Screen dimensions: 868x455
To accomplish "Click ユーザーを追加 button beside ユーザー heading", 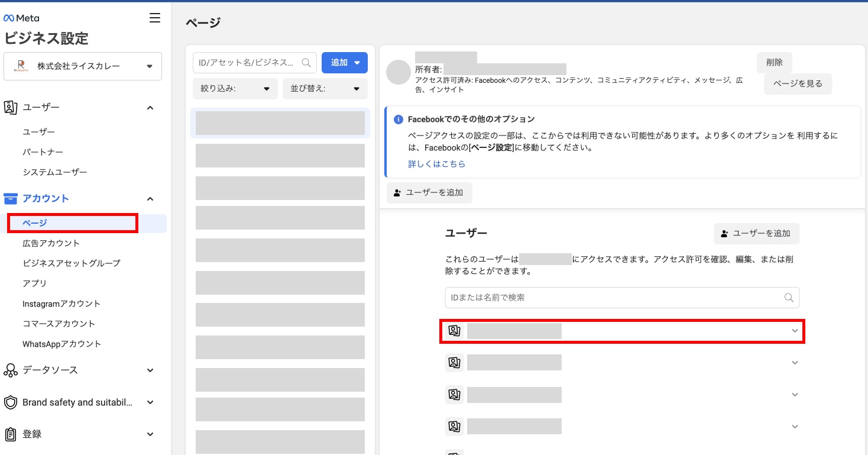I will click(756, 234).
